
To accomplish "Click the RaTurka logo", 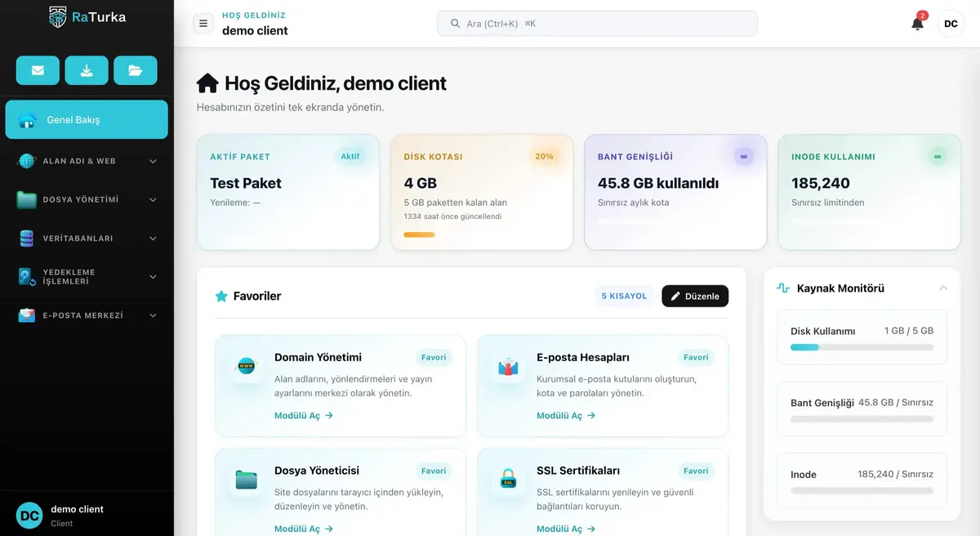I will (x=87, y=16).
